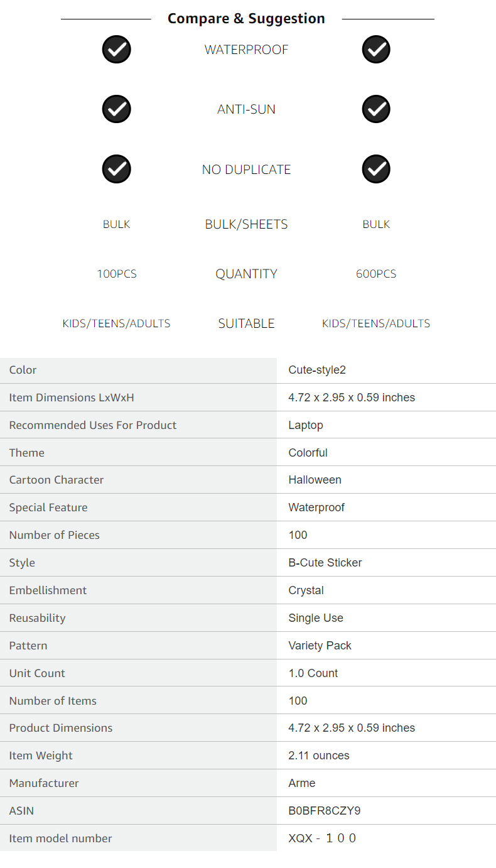Click the Cartoon Character value Halloween
Screen dimensions: 496x868
315,480
